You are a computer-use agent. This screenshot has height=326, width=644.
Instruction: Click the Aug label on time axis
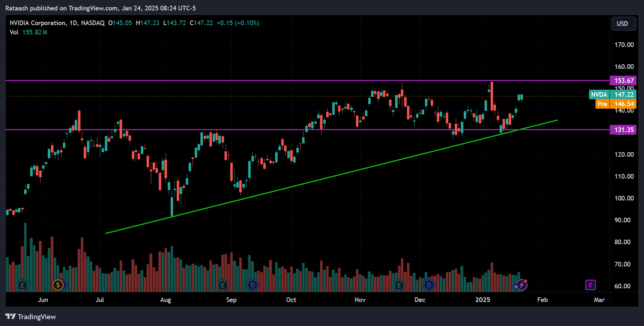(166, 300)
